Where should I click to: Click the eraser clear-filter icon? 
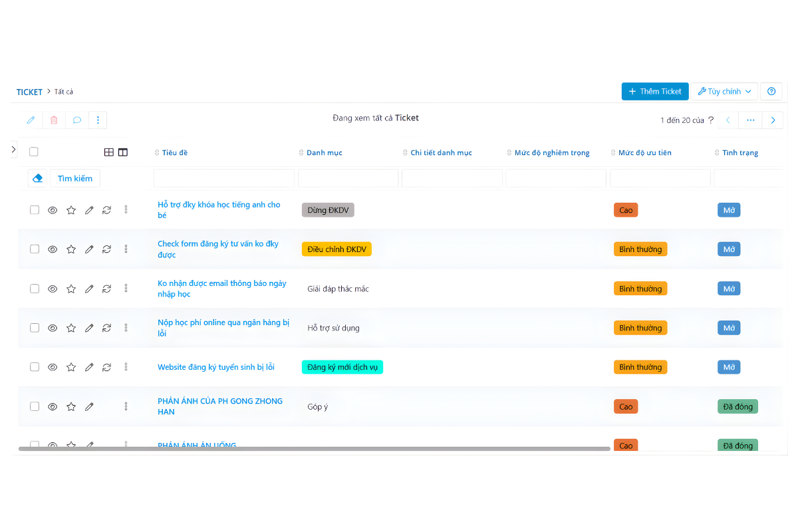pyautogui.click(x=38, y=178)
